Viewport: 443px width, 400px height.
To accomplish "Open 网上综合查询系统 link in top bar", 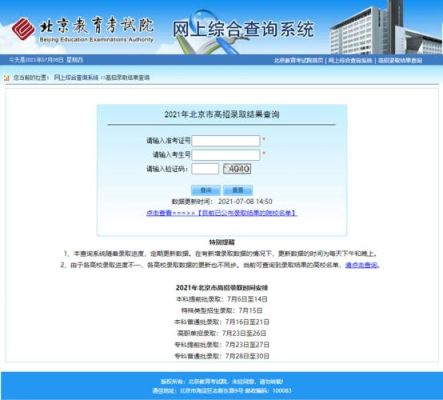I will [350, 60].
